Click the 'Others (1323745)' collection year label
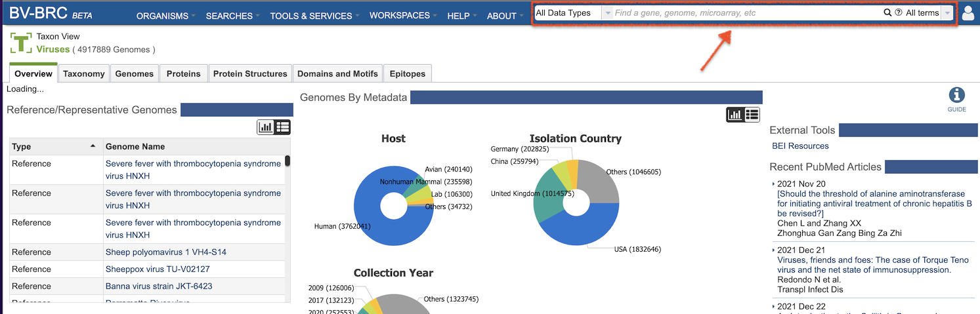980x314 pixels. click(x=451, y=299)
